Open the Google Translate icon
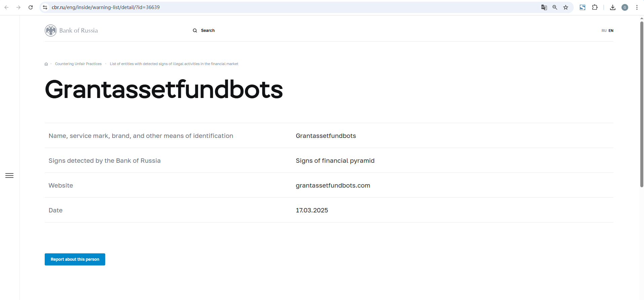Image resolution: width=644 pixels, height=300 pixels. [x=544, y=7]
